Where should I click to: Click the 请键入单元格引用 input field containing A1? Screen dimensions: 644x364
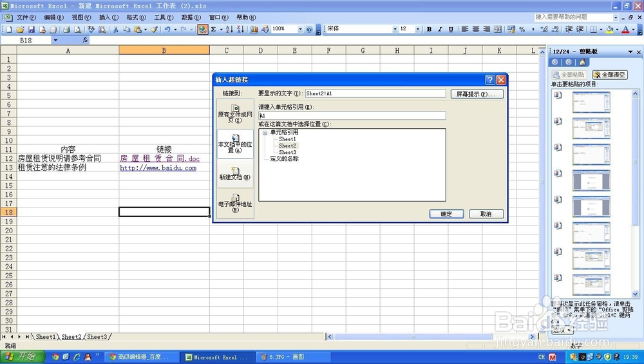pyautogui.click(x=352, y=116)
